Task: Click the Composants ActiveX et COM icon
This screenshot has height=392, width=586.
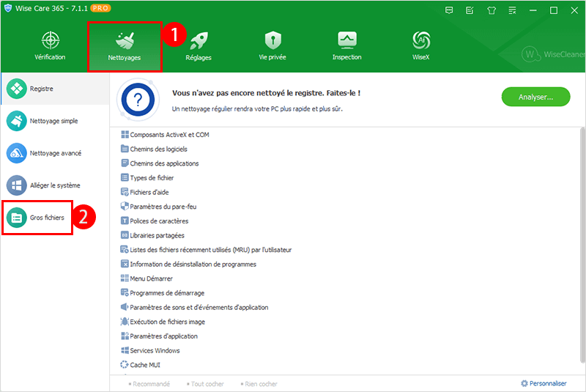Action: 125,135
